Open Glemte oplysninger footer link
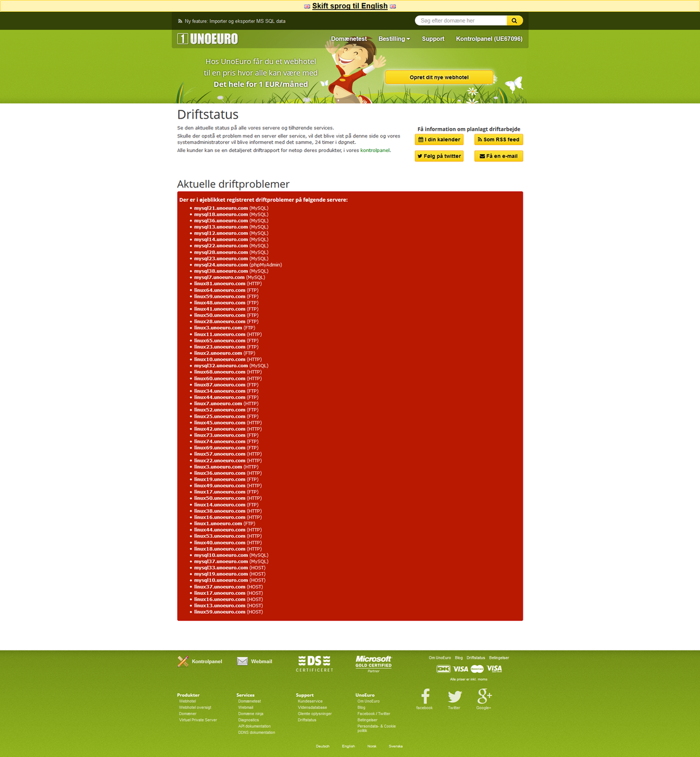The height and width of the screenshot is (757, 700). pyautogui.click(x=315, y=714)
